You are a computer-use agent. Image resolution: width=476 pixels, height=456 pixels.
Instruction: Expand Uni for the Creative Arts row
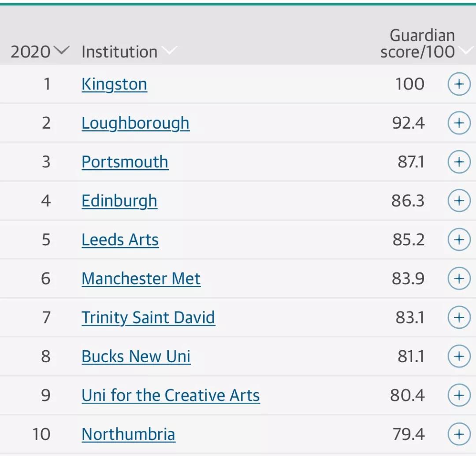[459, 395]
